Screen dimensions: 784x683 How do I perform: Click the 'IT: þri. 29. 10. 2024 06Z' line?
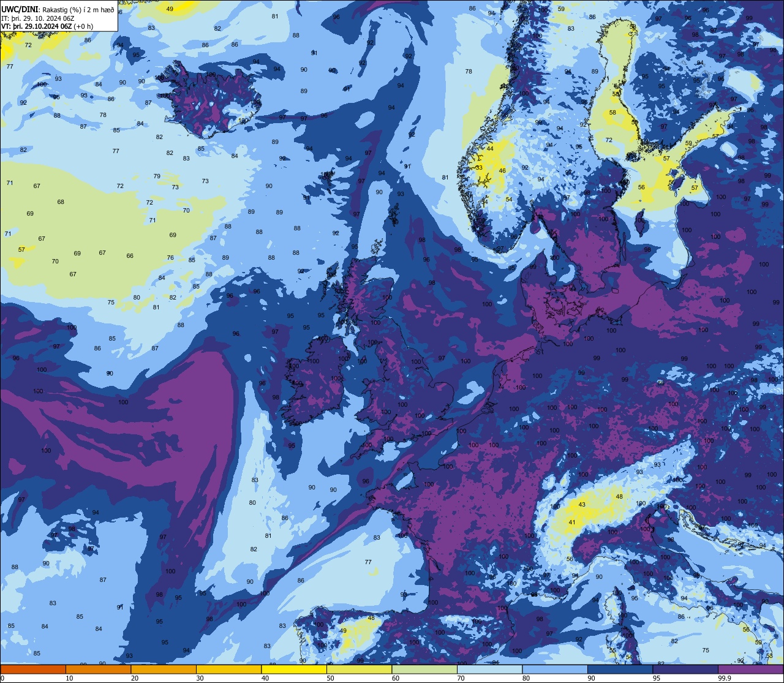point(38,18)
